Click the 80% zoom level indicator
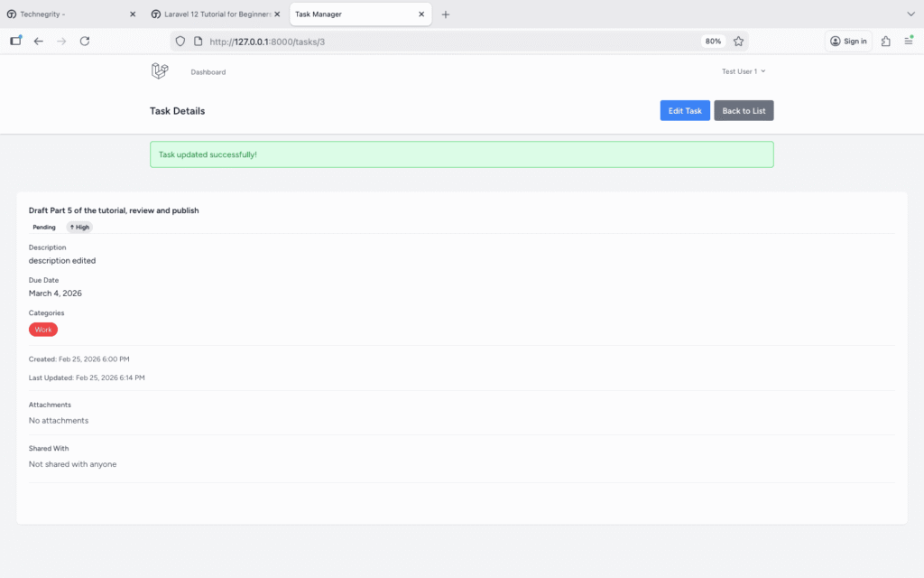This screenshot has width=924, height=578. click(x=713, y=42)
